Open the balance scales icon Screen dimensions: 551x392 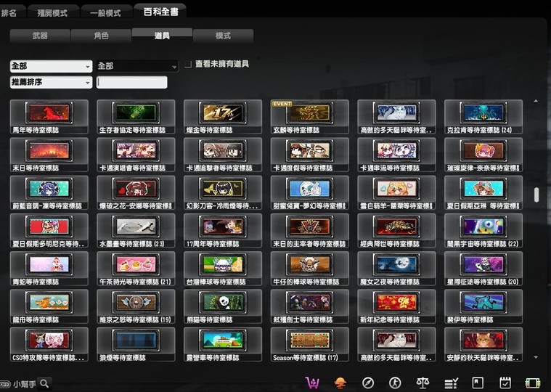pos(423,383)
